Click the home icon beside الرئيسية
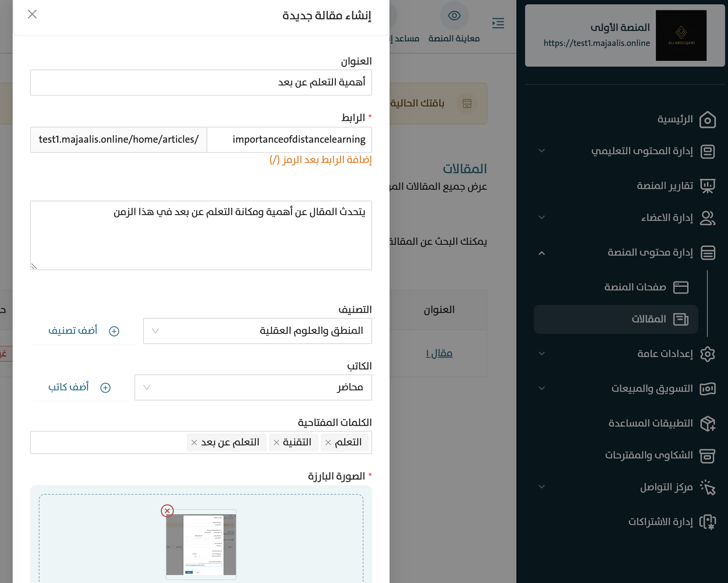 coord(707,119)
